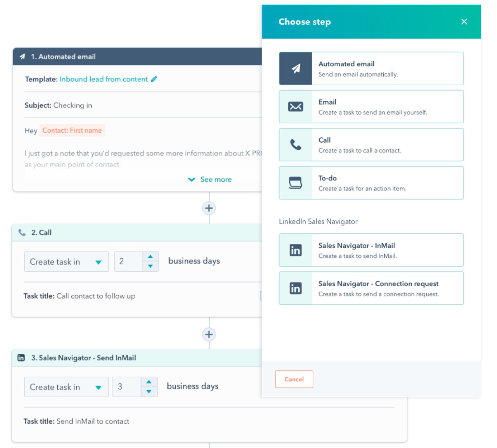This screenshot has width=497, height=448.
Task: Click Task title Call contact to follow up
Action: click(79, 296)
